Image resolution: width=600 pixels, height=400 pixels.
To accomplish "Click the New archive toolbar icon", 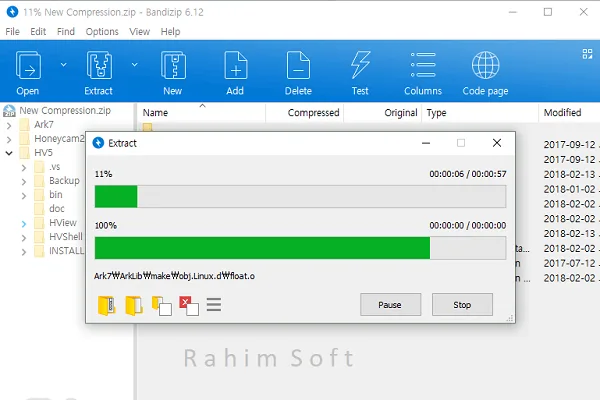I will 173,65.
